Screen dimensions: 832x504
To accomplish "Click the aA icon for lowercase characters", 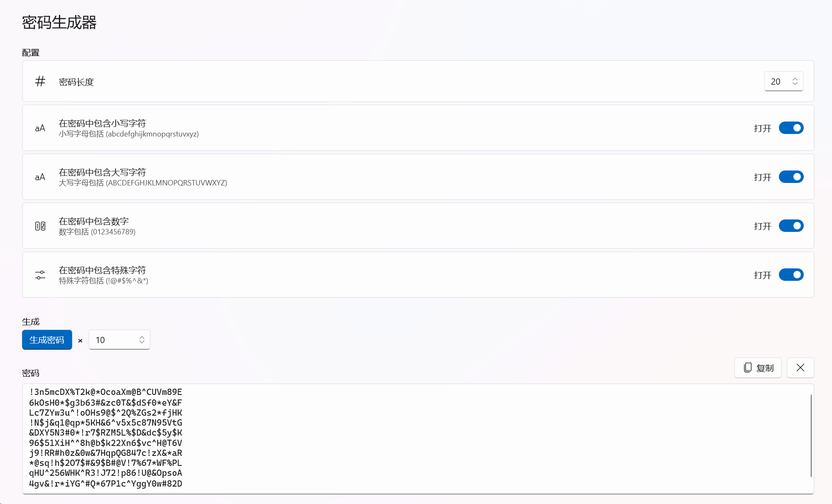I will coord(40,128).
